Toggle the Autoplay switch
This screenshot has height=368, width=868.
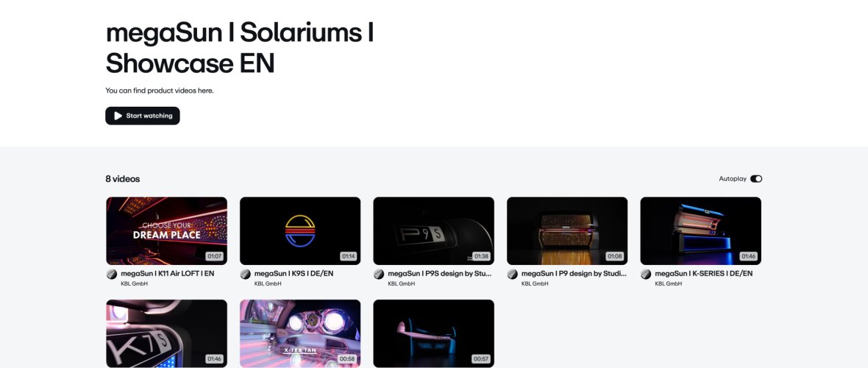tap(756, 178)
